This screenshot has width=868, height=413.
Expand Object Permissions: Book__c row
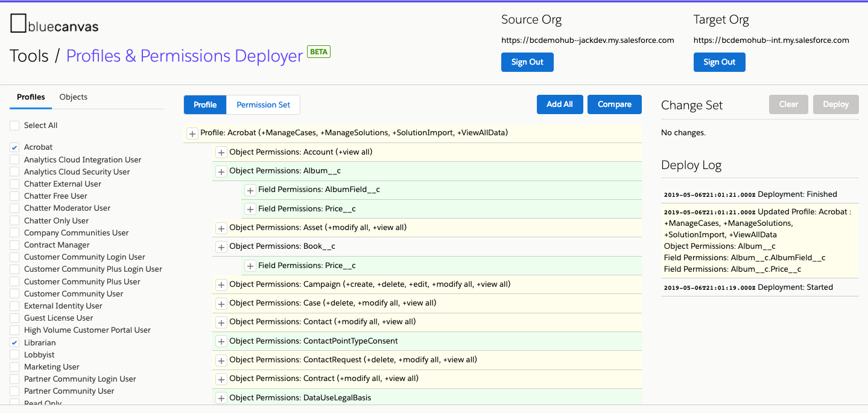point(221,247)
